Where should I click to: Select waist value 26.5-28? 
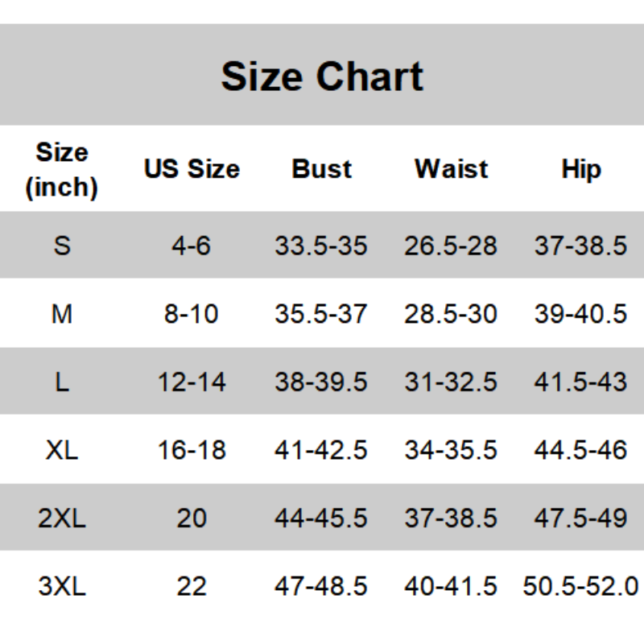(451, 246)
